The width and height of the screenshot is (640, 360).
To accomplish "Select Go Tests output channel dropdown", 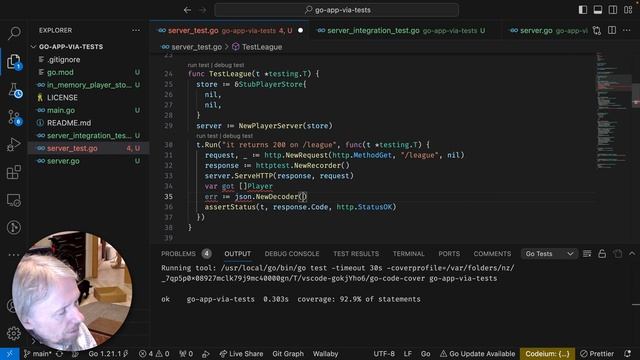I will 549,254.
